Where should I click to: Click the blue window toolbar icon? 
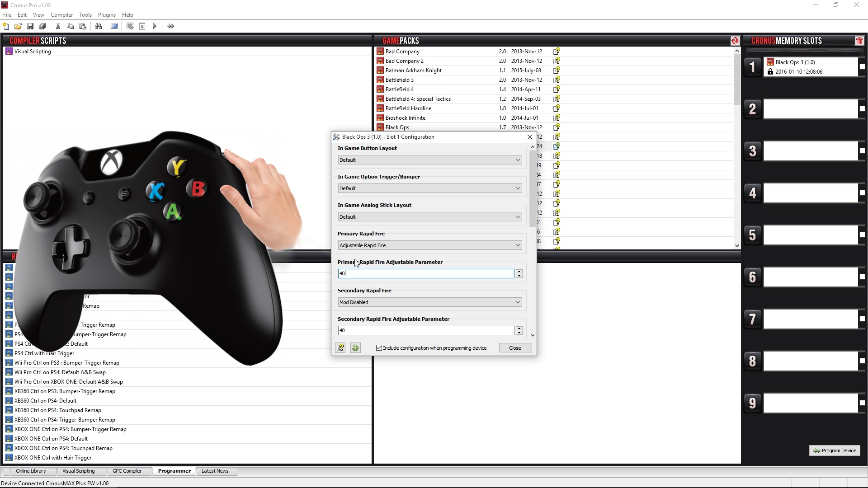coord(114,26)
